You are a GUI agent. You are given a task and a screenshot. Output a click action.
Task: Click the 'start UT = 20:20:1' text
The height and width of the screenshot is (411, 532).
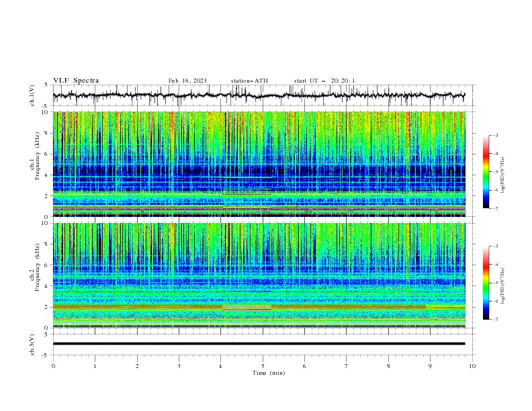324,81
